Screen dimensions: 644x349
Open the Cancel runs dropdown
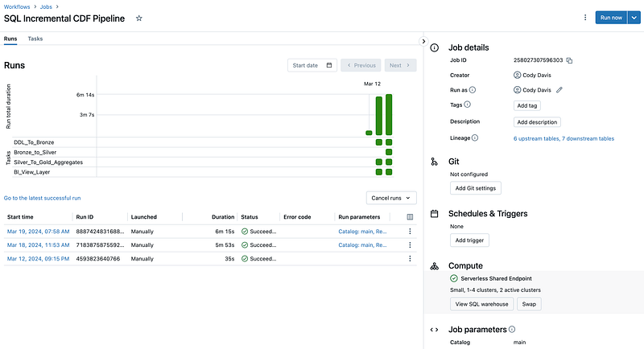(x=391, y=198)
